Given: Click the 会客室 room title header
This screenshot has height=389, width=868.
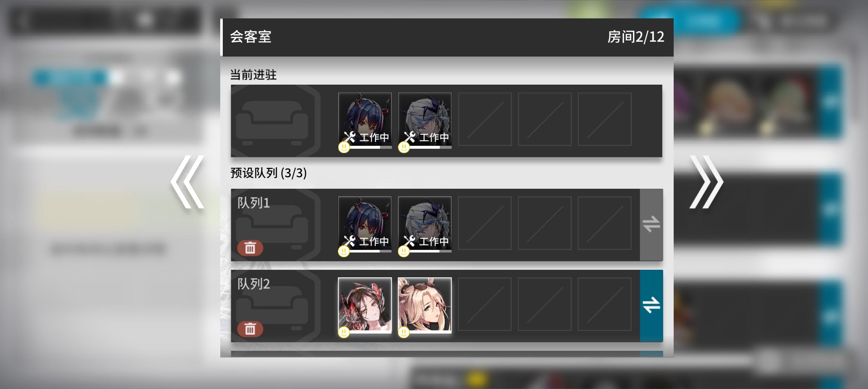Looking at the screenshot, I should [x=251, y=37].
